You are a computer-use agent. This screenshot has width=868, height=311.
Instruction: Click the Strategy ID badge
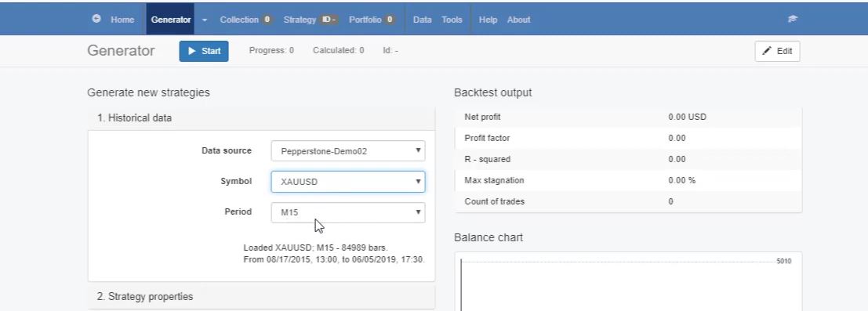(x=329, y=20)
